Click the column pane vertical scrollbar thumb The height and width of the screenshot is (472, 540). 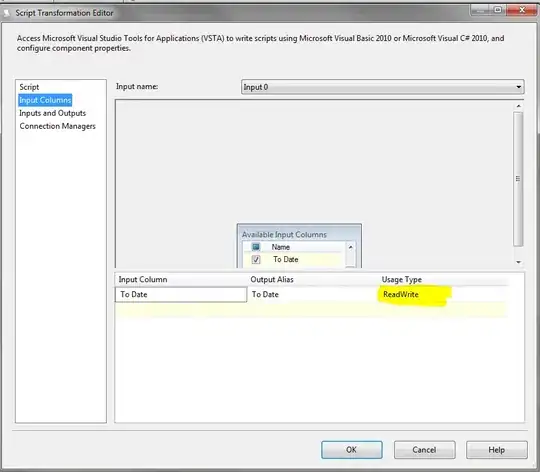pos(518,179)
